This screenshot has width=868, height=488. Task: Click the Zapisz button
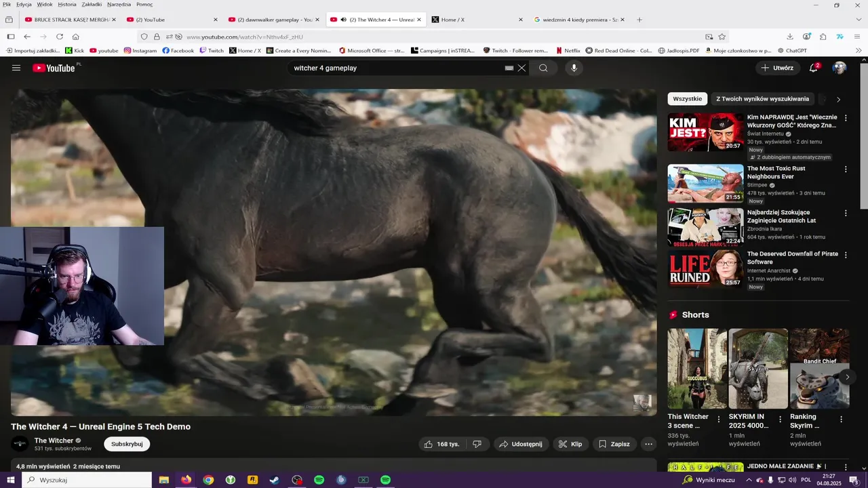point(614,444)
